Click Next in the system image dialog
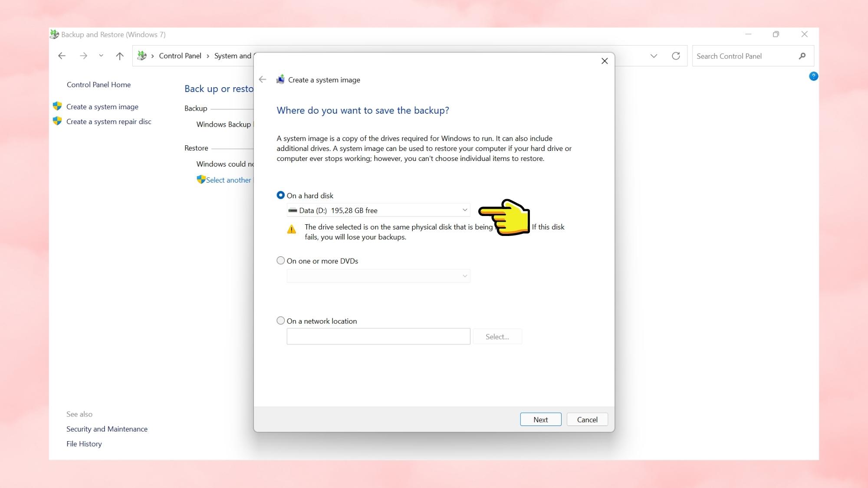Viewport: 868px width, 488px height. (x=540, y=419)
